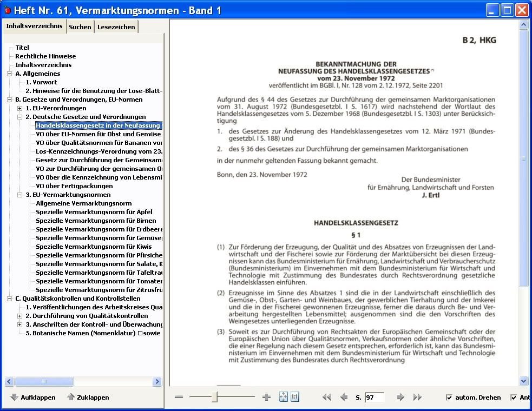Open Spezielle Vermarktungsnorm für Tafeltrauben
Screen dimensions: 532x411
99,273
